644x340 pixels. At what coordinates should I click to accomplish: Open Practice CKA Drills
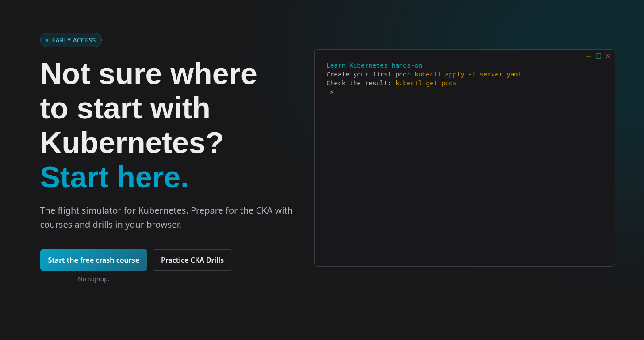coord(192,260)
